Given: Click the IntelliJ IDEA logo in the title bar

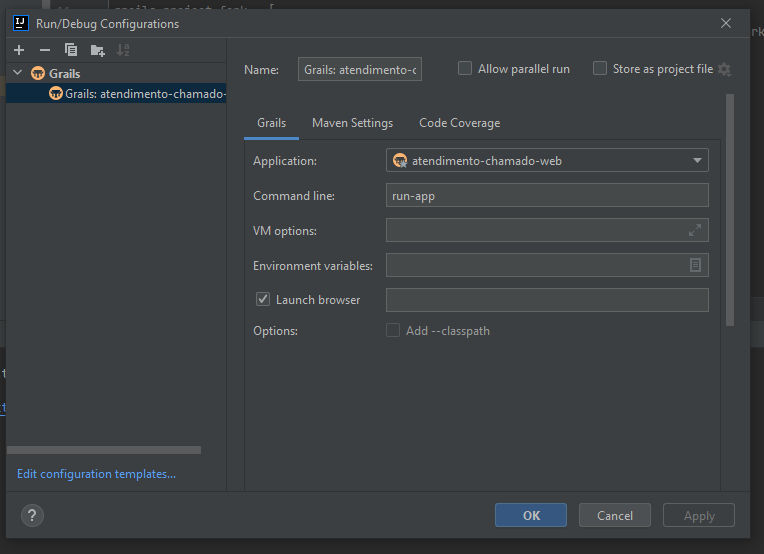Looking at the screenshot, I should [x=20, y=23].
